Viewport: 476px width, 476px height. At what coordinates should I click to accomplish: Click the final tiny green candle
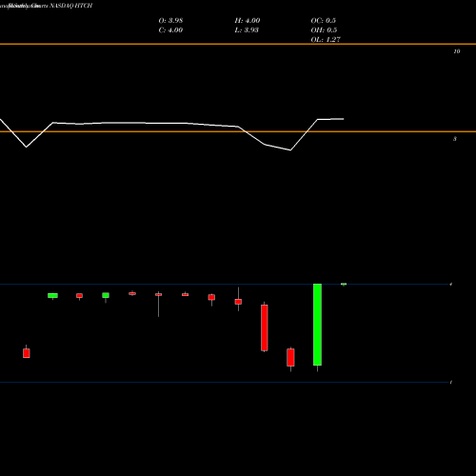click(344, 284)
